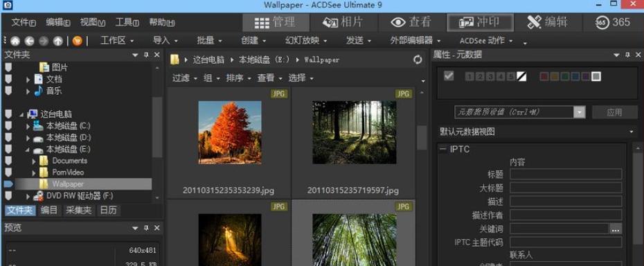Pin the 属性 - 元数据 panel
Image resolution: width=644 pixels, height=266 pixels.
[x=627, y=55]
